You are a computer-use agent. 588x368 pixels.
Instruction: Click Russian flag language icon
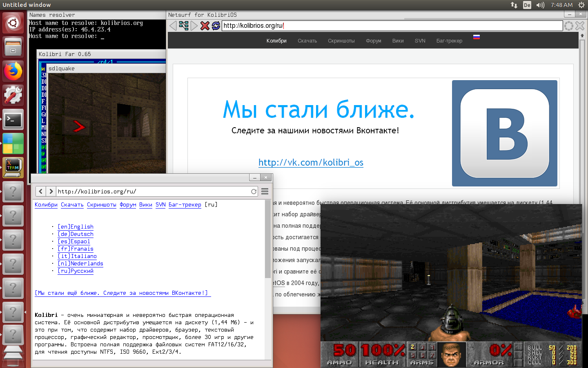(477, 37)
